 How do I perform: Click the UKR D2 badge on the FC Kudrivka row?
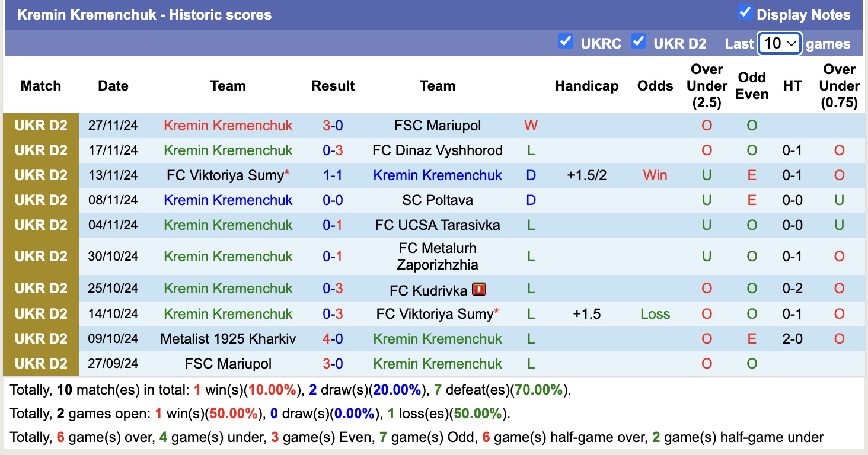pyautogui.click(x=40, y=289)
